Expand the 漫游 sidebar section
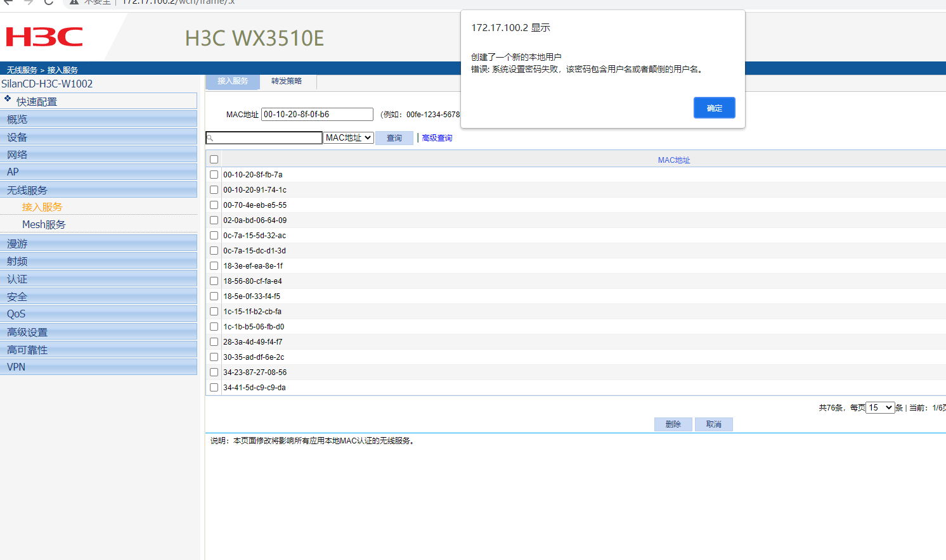The width and height of the screenshot is (946, 560). 98,243
